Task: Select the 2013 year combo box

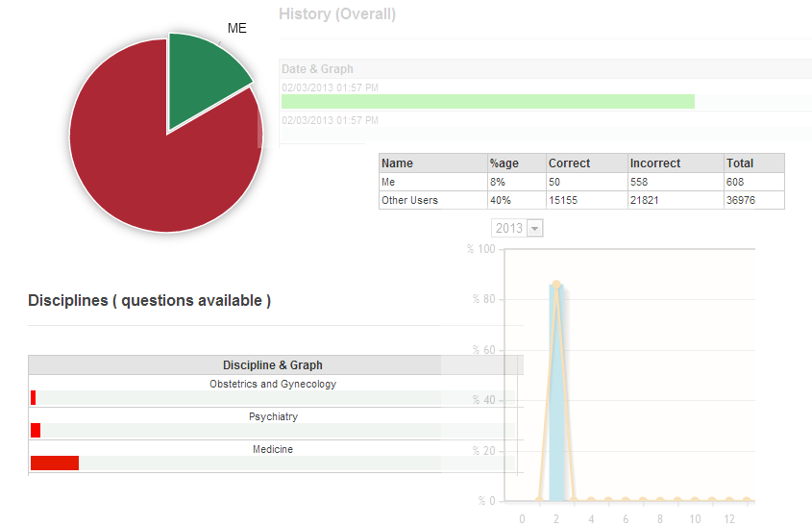Action: (517, 228)
